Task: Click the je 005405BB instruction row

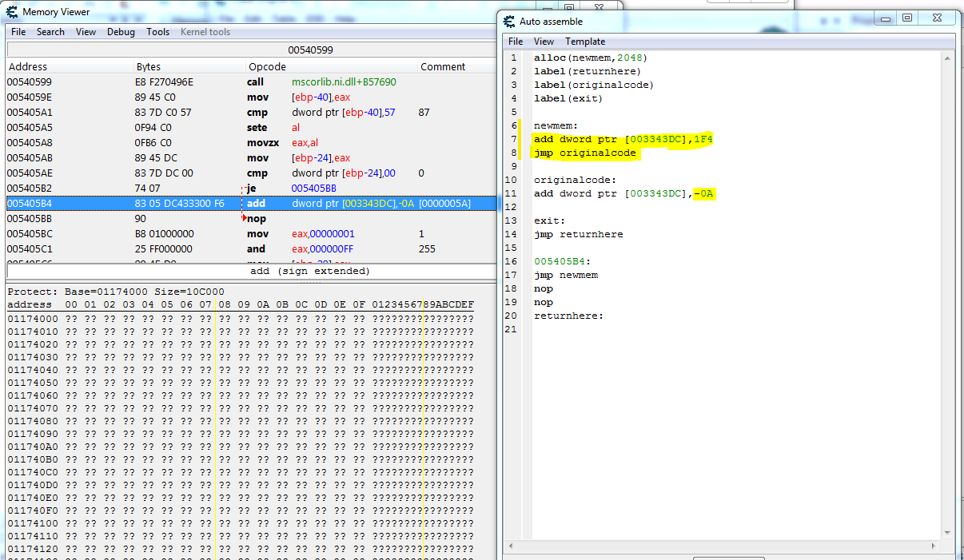Action: 240,189
